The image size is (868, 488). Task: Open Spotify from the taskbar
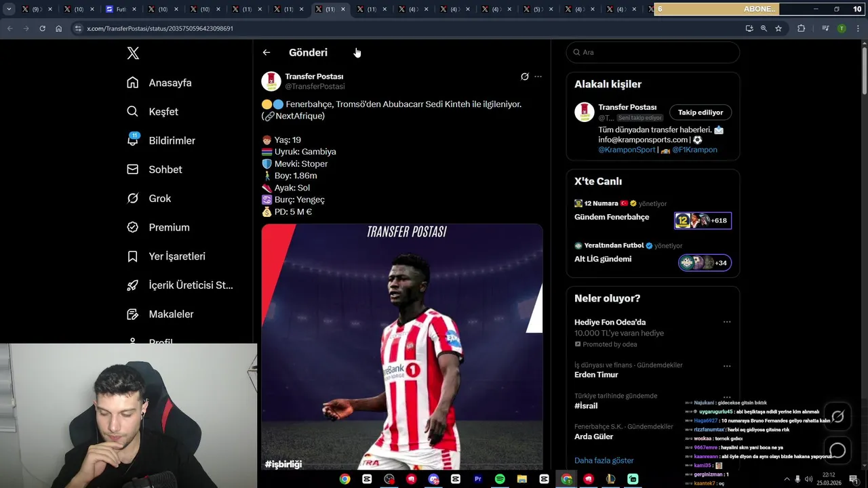click(x=500, y=479)
